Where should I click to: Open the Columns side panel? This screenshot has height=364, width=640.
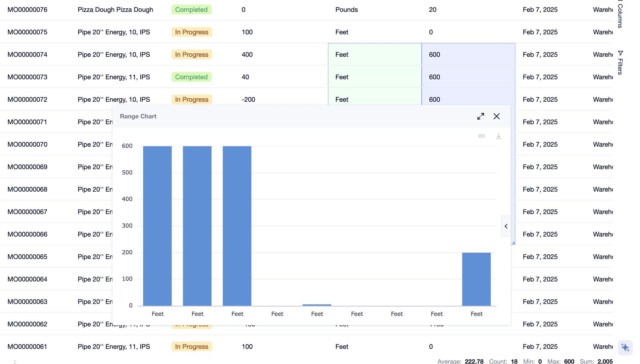click(620, 14)
